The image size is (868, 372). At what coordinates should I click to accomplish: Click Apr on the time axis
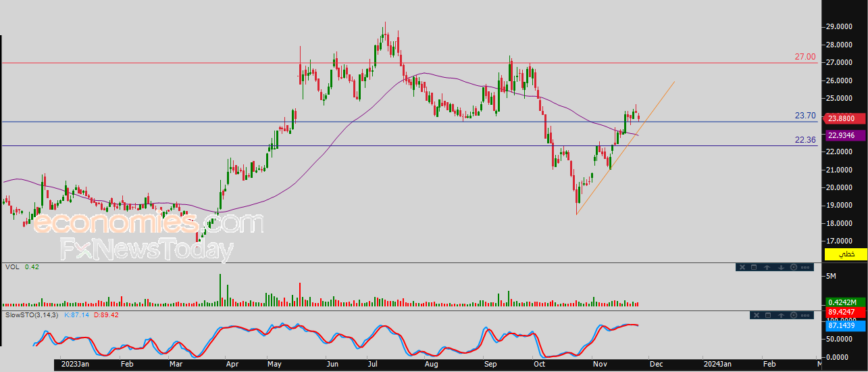coord(232,364)
